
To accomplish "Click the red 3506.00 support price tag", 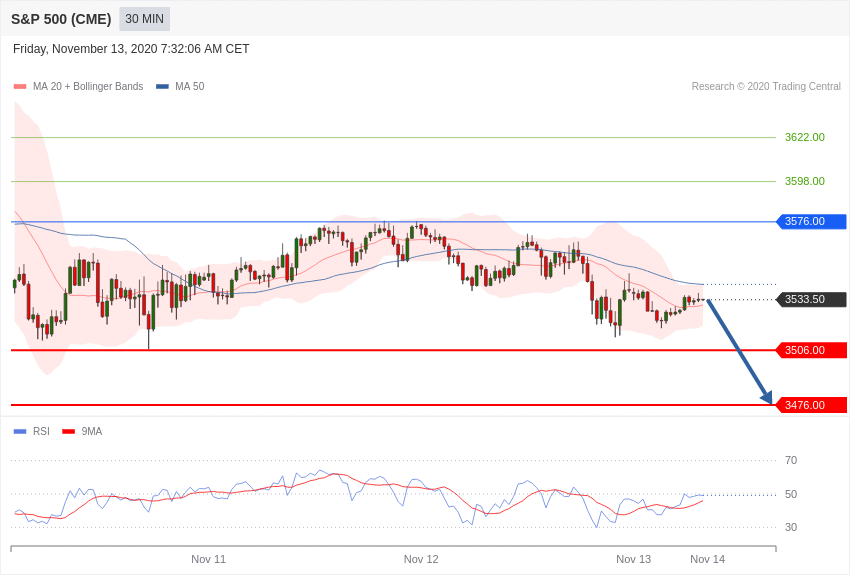I will coord(811,350).
